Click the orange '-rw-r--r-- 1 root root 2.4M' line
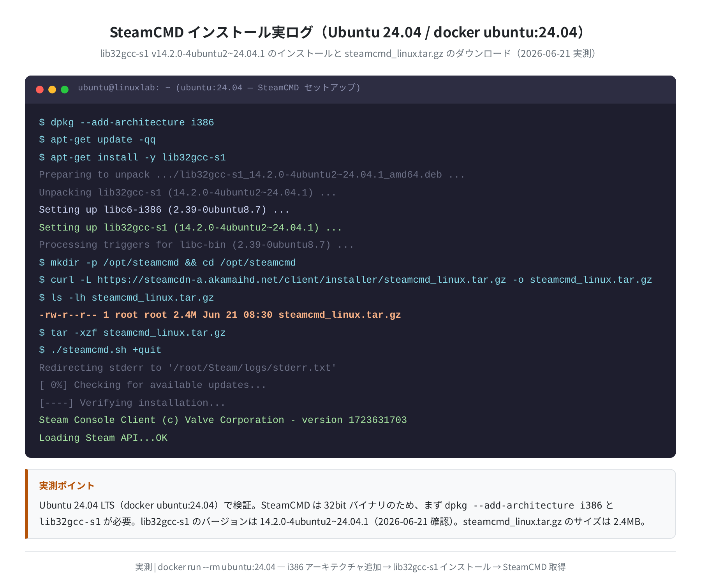 [x=220, y=315]
